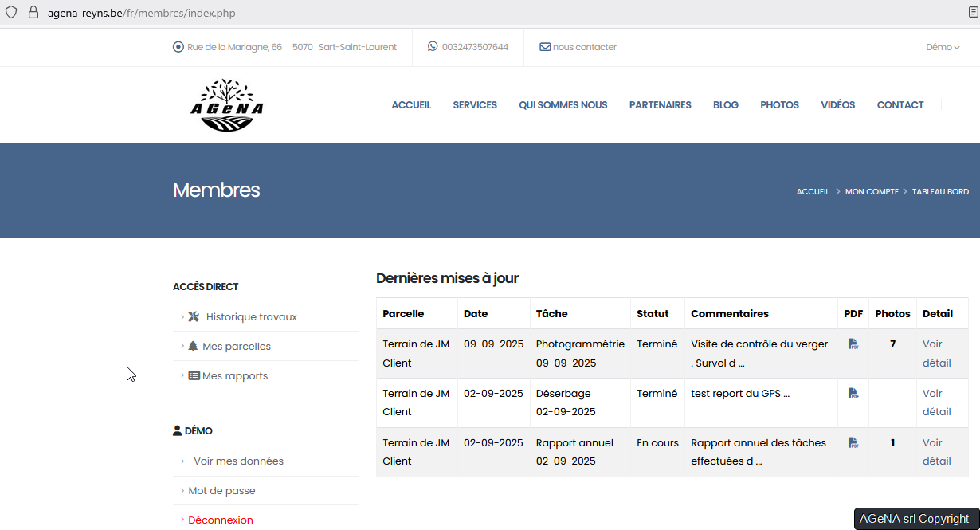The width and height of the screenshot is (980, 530).
Task: Click the browser shield tracking icon
Action: click(x=11, y=13)
